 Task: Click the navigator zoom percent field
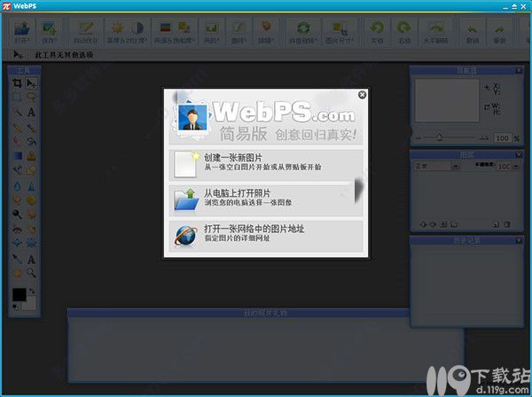[x=503, y=138]
